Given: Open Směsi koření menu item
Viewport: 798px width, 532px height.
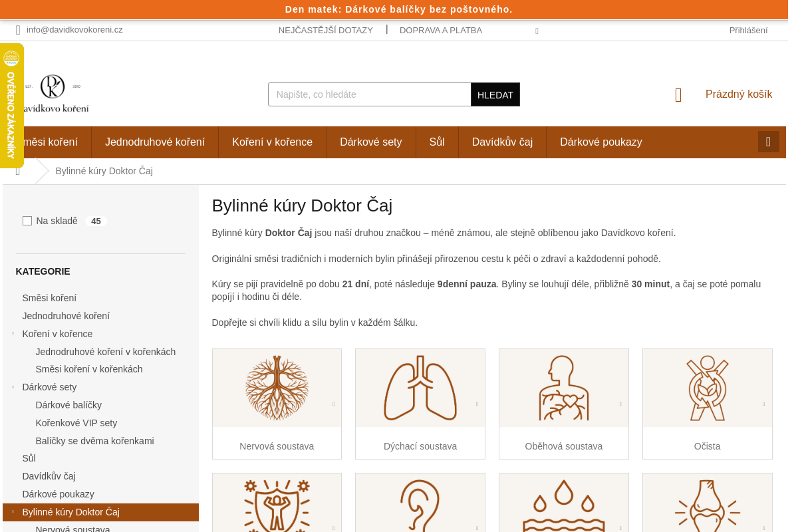Looking at the screenshot, I should coord(47,142).
